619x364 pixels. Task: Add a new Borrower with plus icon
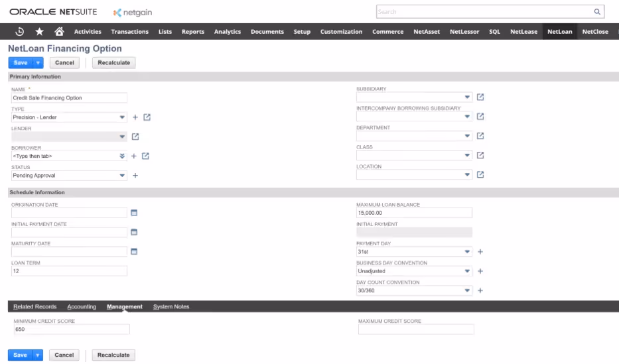pos(134,156)
